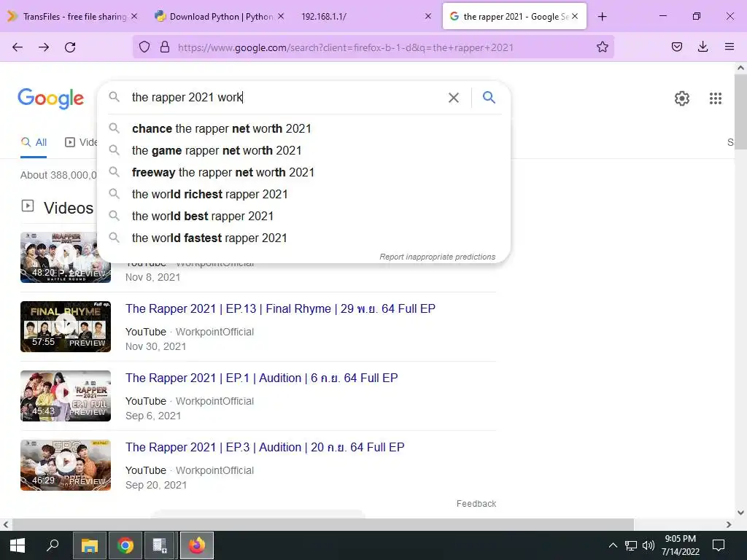This screenshot has height=560, width=747.
Task: Open the Save to Pocket button
Action: coord(676,47)
